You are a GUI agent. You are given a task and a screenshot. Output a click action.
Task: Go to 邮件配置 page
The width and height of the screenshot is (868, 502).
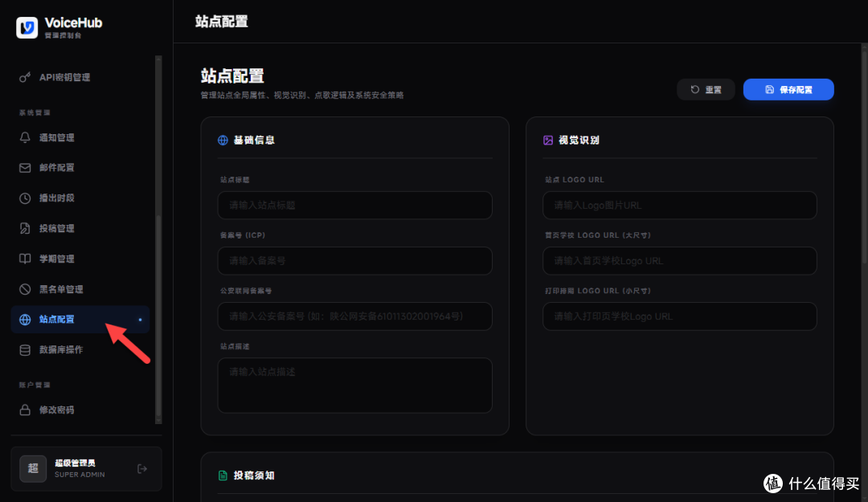[80, 168]
